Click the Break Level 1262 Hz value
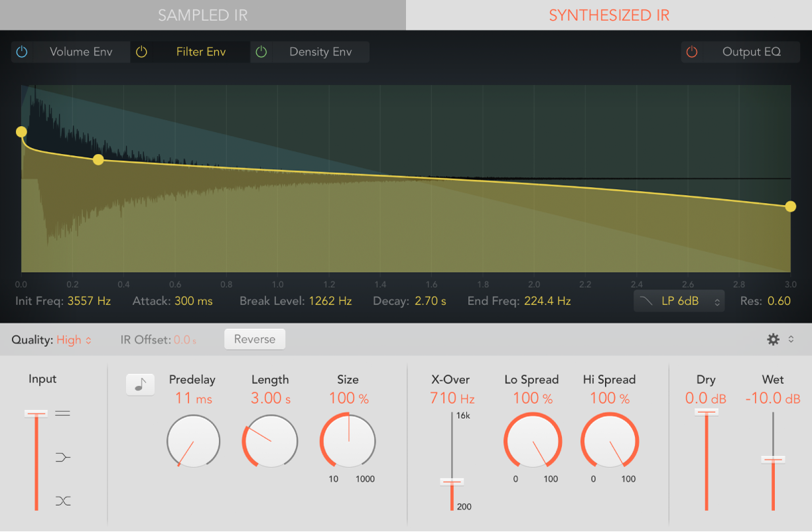812x532 pixels. tap(330, 301)
